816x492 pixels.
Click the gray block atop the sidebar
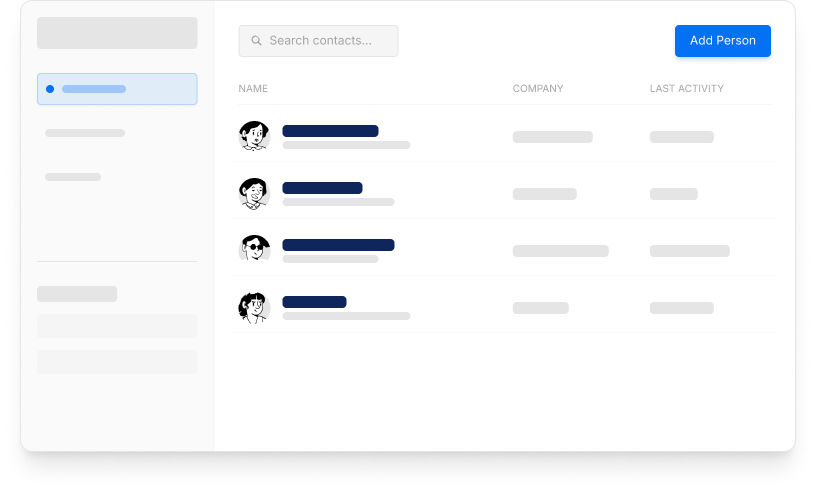[117, 33]
